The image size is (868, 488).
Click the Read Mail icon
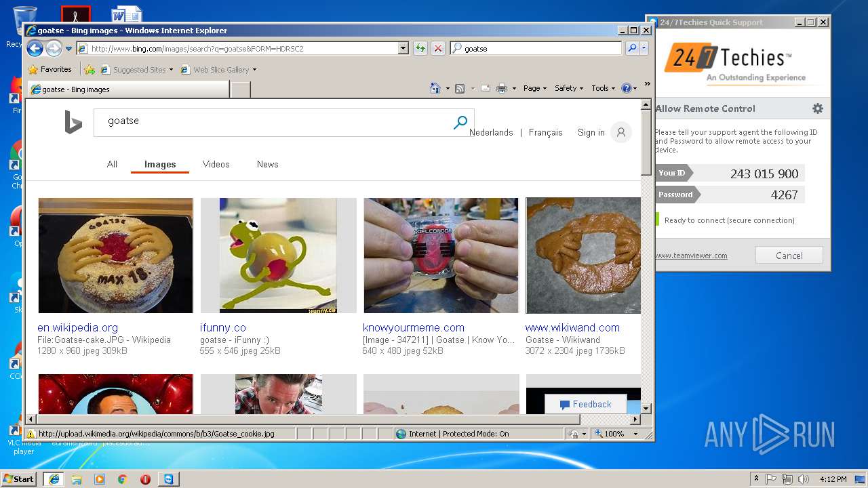point(485,88)
